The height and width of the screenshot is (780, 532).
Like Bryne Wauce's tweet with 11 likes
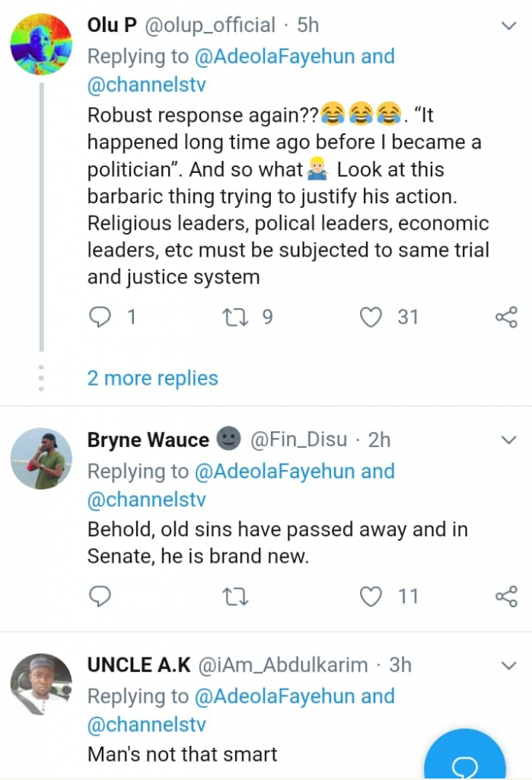pyautogui.click(x=371, y=596)
